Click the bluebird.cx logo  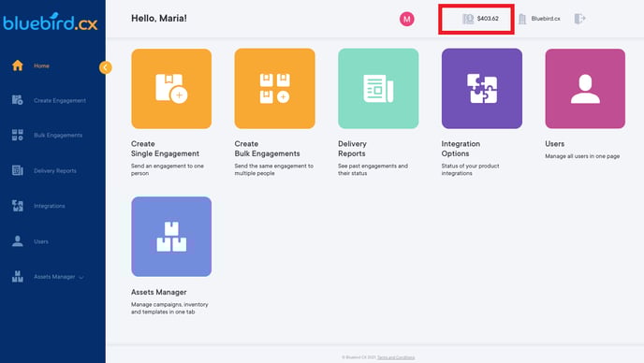[51, 22]
